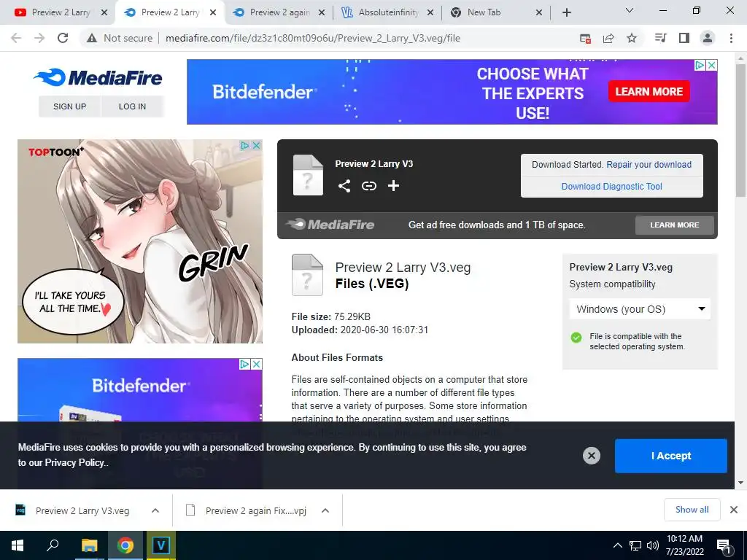Show hidden system tray icons

coord(617,545)
